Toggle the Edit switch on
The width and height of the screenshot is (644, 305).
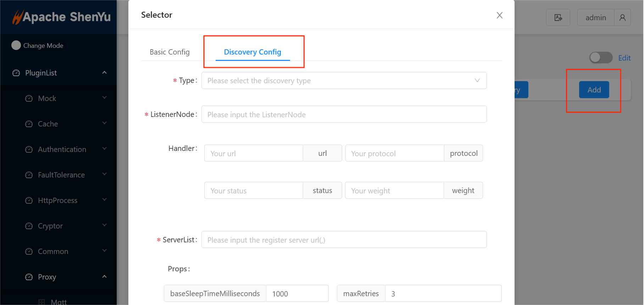click(600, 58)
